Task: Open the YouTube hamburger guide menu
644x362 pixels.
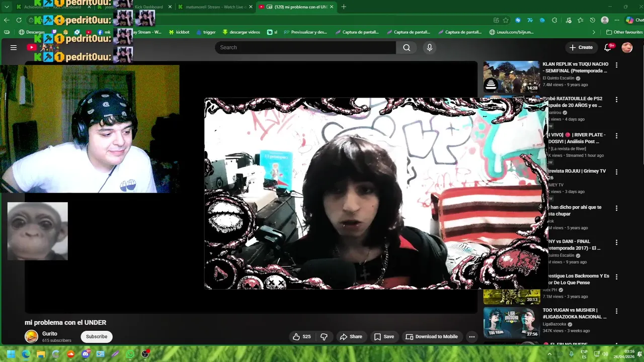Action: (x=14, y=47)
